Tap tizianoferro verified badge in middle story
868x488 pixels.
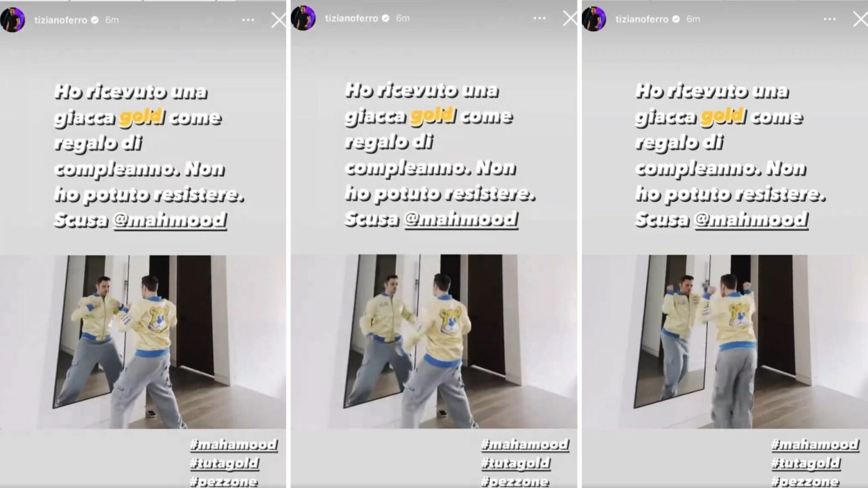pyautogui.click(x=385, y=18)
